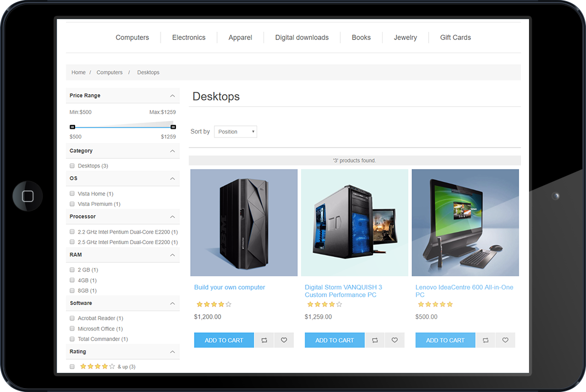
Task: Select the 2 GB RAM filter
Action: tap(72, 269)
